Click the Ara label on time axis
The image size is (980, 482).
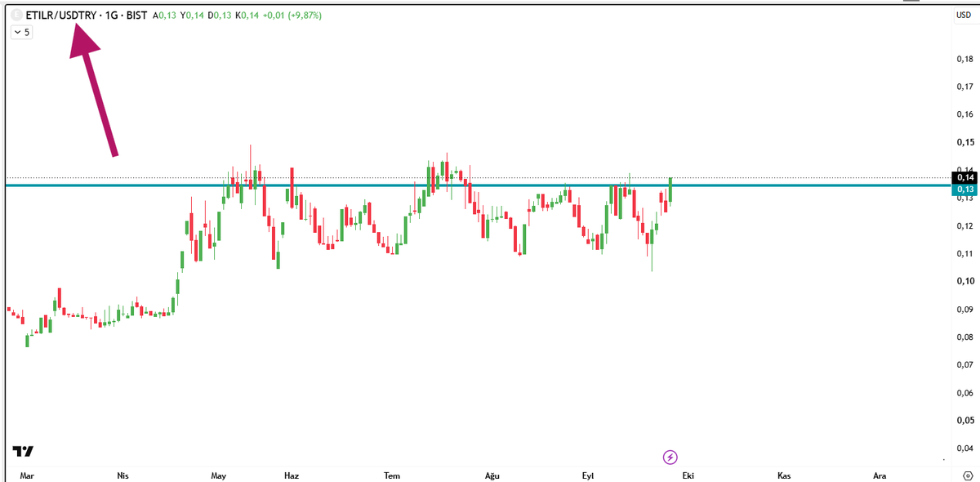click(x=880, y=475)
